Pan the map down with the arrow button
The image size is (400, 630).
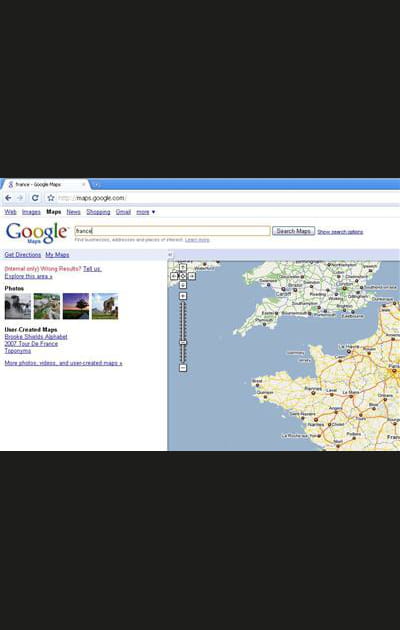tap(183, 285)
